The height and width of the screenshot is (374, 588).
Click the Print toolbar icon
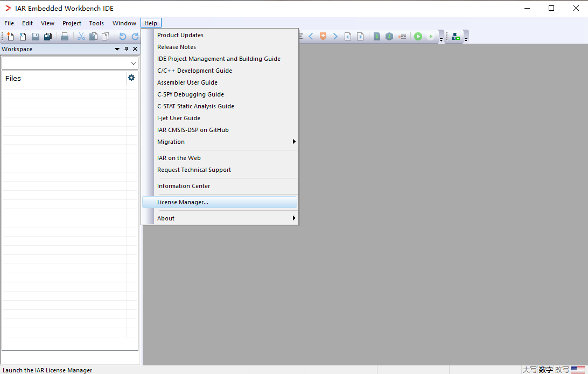coord(65,37)
